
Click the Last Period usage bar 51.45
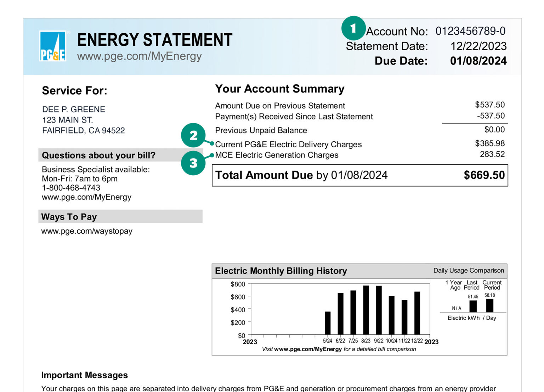[x=473, y=306]
